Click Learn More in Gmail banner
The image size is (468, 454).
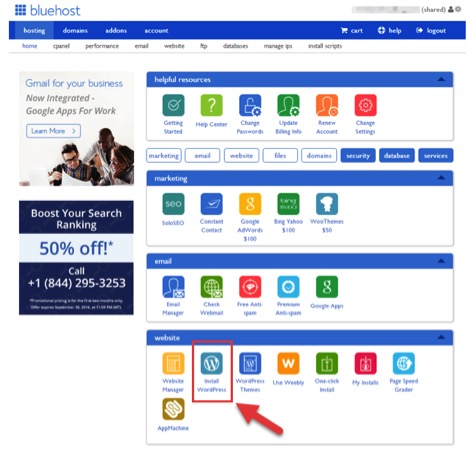[x=53, y=131]
